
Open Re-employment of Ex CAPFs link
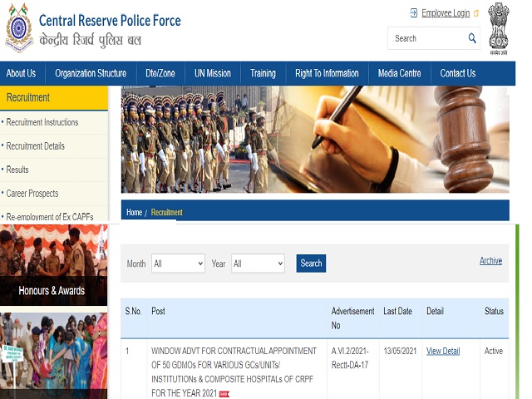coord(50,216)
